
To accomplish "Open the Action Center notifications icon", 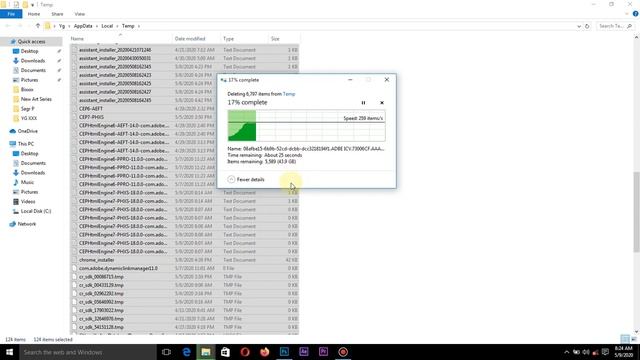I will pyautogui.click(x=605, y=352).
